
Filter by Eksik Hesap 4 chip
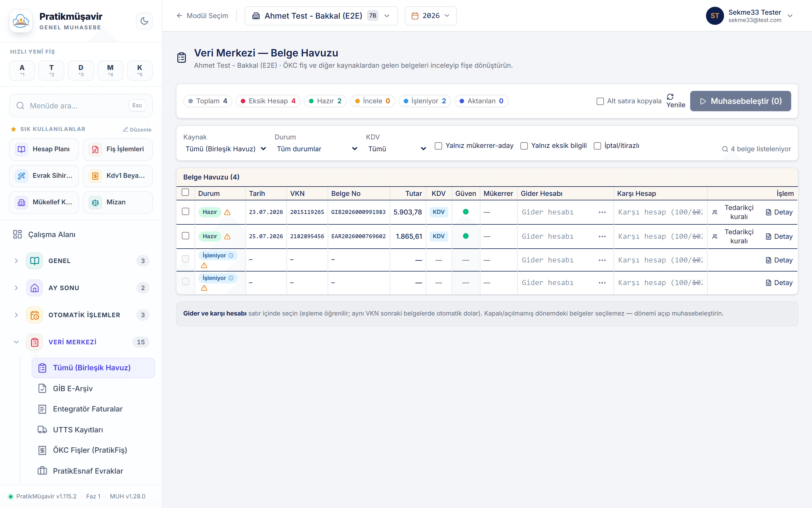click(268, 101)
